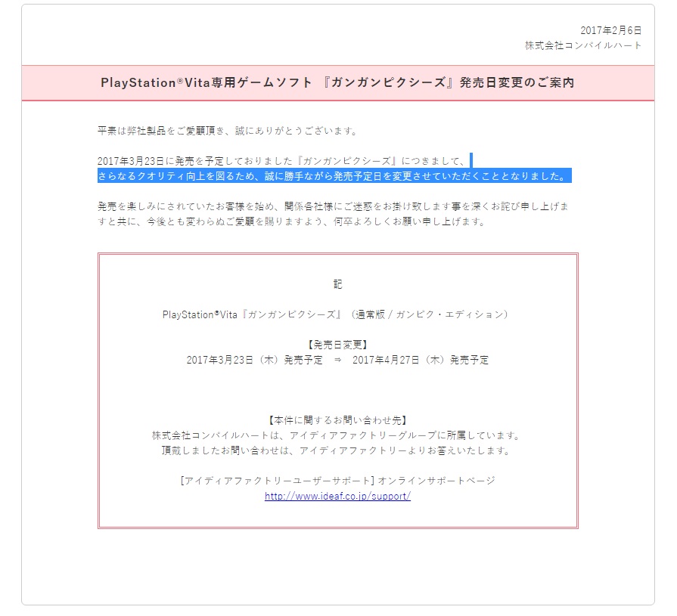Image resolution: width=677 pixels, height=616 pixels.
Task: Click the pink headline about 発売日変更のご案内
Action: pyautogui.click(x=337, y=82)
